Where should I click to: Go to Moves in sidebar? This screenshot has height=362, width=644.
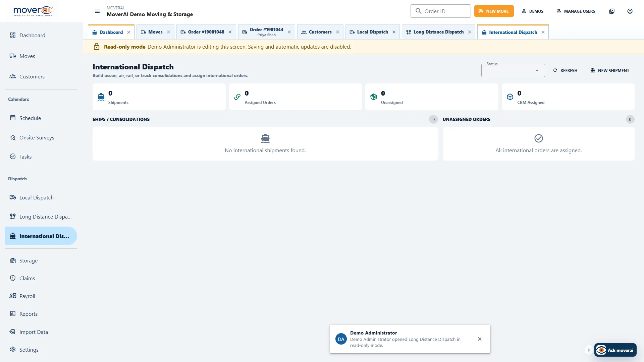coord(41,56)
